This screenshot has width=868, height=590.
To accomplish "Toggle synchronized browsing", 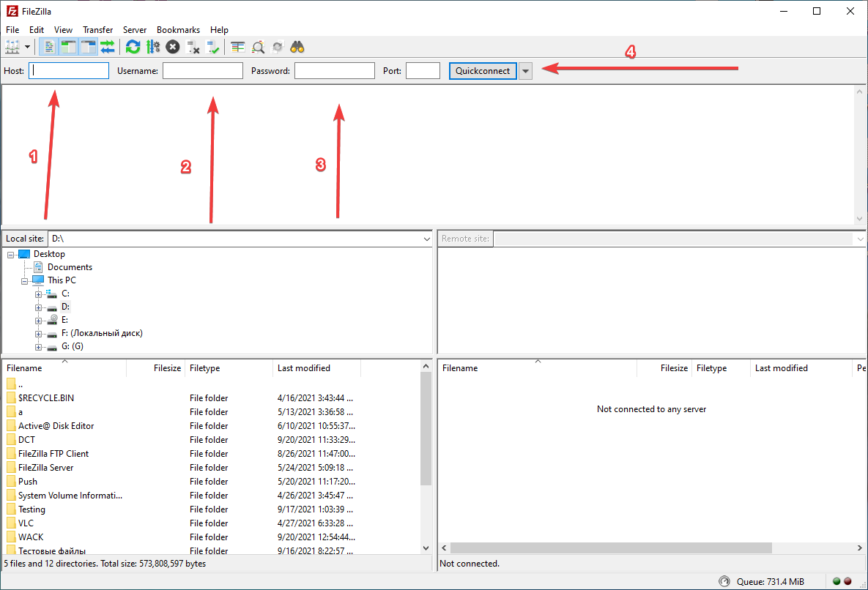I will (278, 48).
